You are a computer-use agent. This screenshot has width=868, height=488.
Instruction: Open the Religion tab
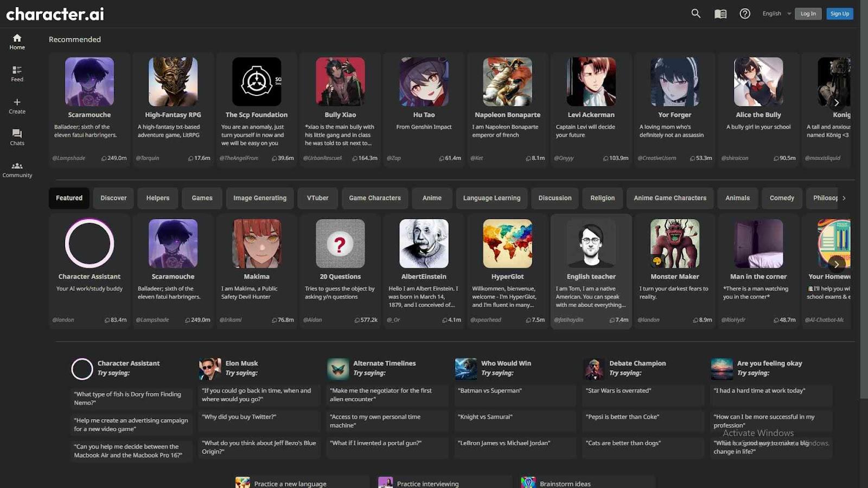click(x=603, y=198)
